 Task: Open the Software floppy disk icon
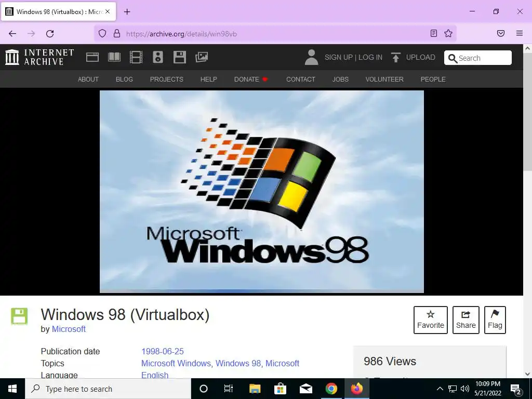click(179, 57)
